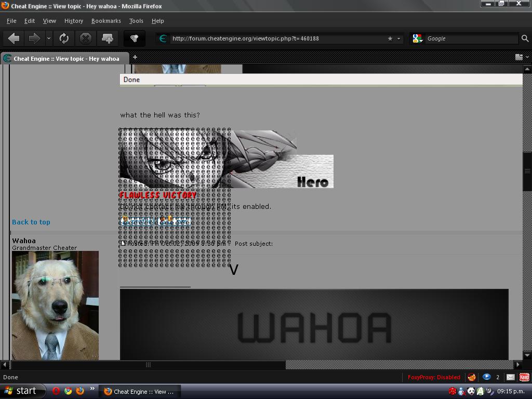Launch Opera from the quick launch bar
532x399 pixels.
[x=56, y=391]
